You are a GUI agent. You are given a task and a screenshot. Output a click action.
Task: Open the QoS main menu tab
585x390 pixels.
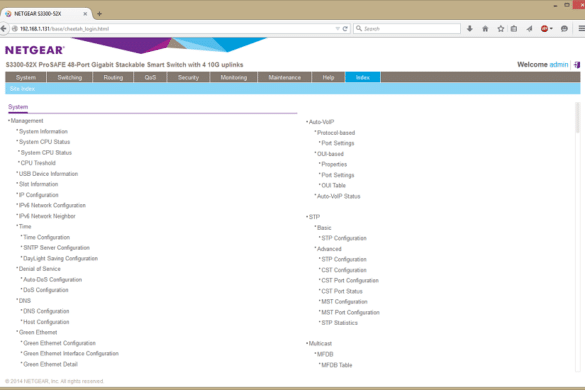[150, 77]
